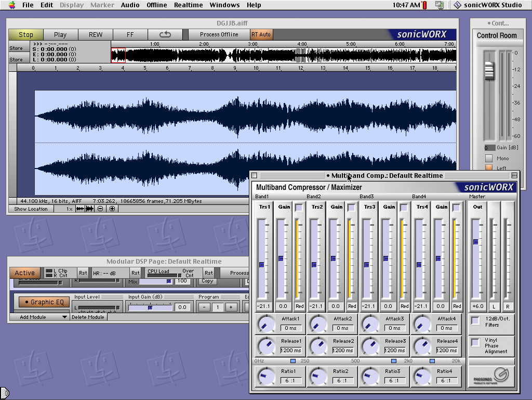Viewport: 532px width, 400px height.
Task: Enable Vinyl Phase Alignment checkbox
Action: (475, 342)
